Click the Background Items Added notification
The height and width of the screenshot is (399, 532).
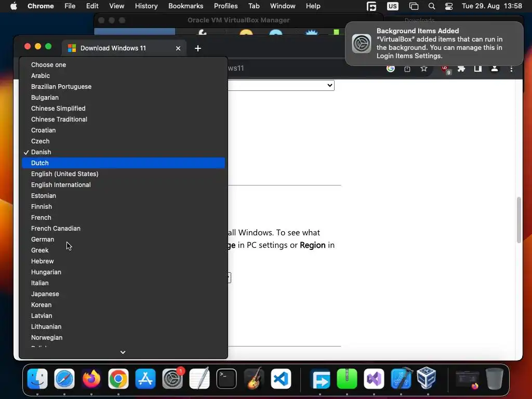(434, 44)
